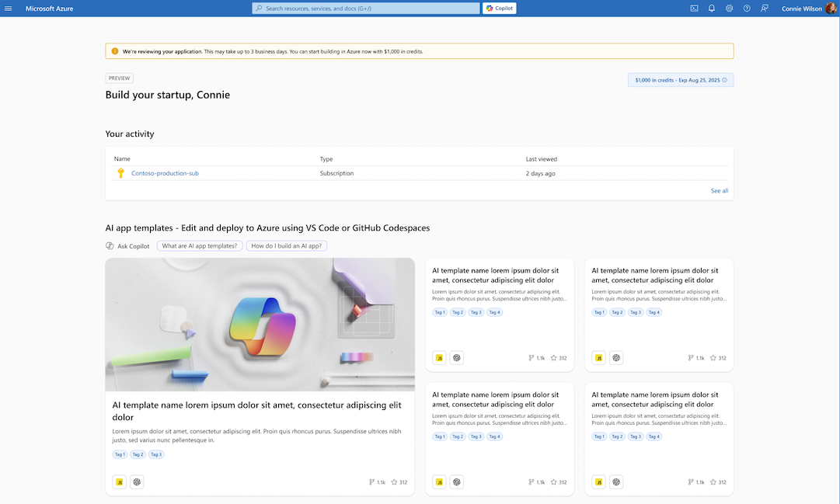Screen dimensions: 840x504
Task: Open the featured AI template title
Action: pos(256,411)
